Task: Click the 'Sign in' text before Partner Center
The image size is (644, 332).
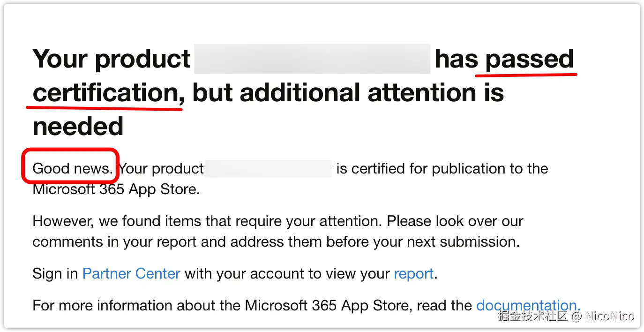Action: 55,274
